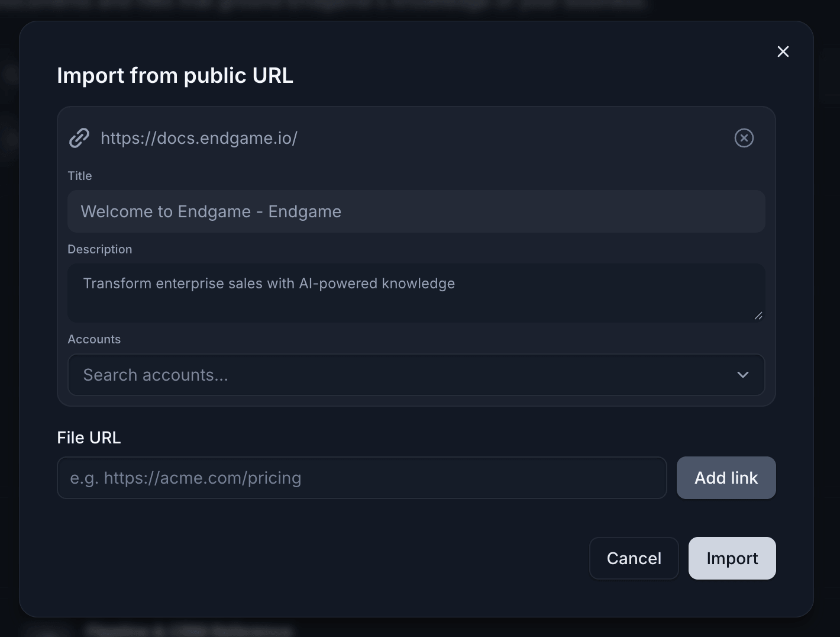Click the chain link icon beside URL

coord(79,138)
